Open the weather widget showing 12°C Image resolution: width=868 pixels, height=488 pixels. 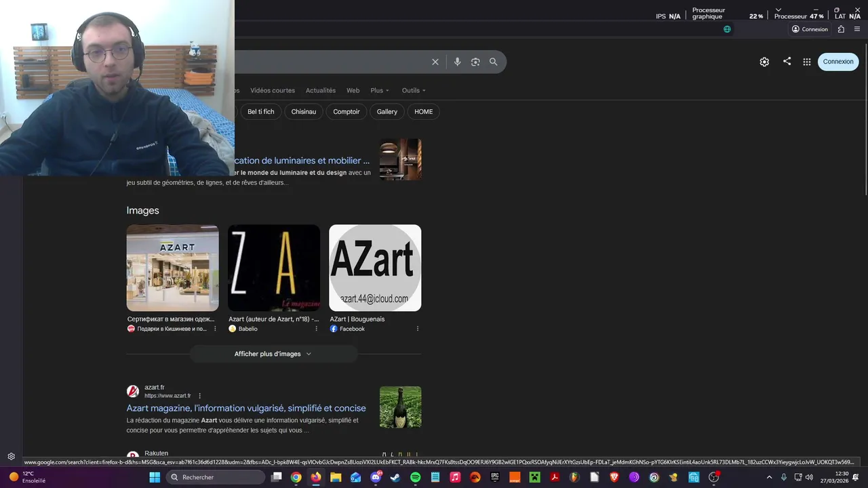pos(27,477)
